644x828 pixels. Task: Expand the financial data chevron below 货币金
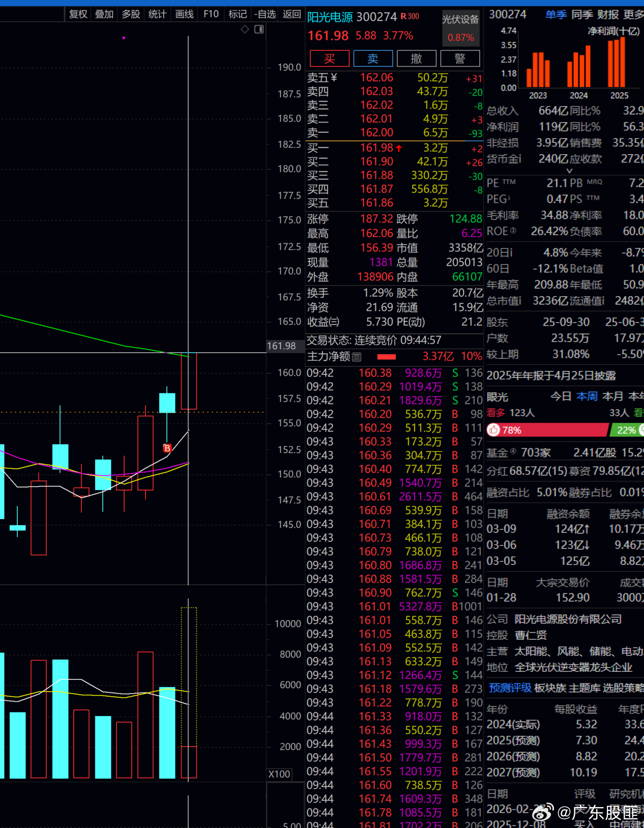569,171
